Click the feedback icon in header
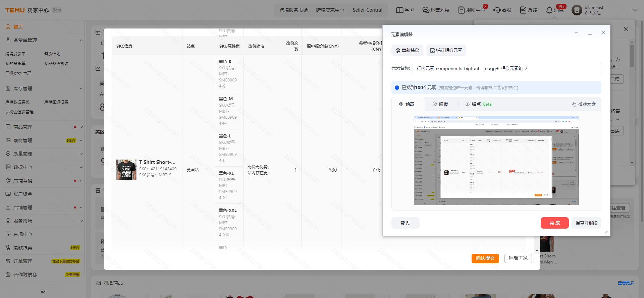The width and height of the screenshot is (644, 298). tap(523, 10)
